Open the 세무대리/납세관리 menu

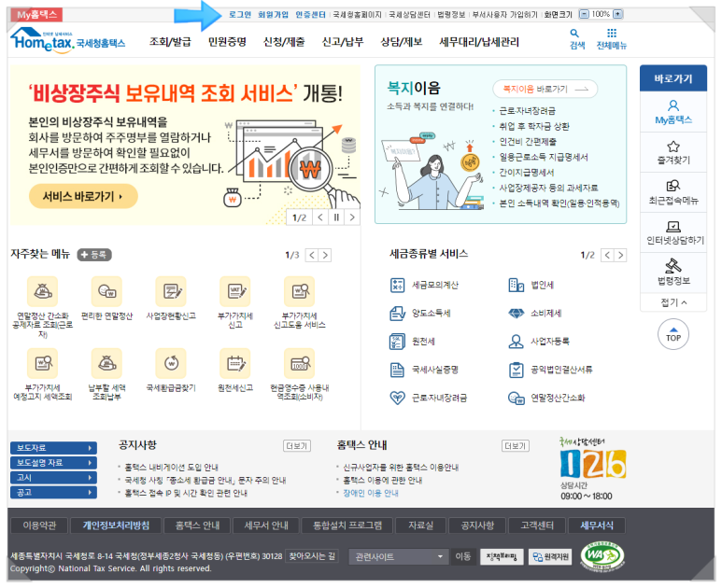pos(479,42)
